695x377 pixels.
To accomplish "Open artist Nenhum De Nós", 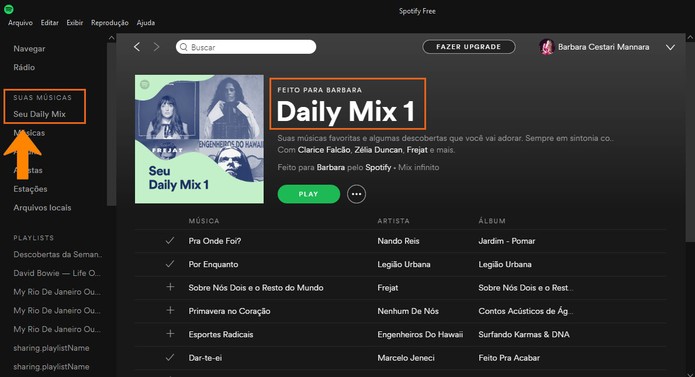I will point(408,311).
